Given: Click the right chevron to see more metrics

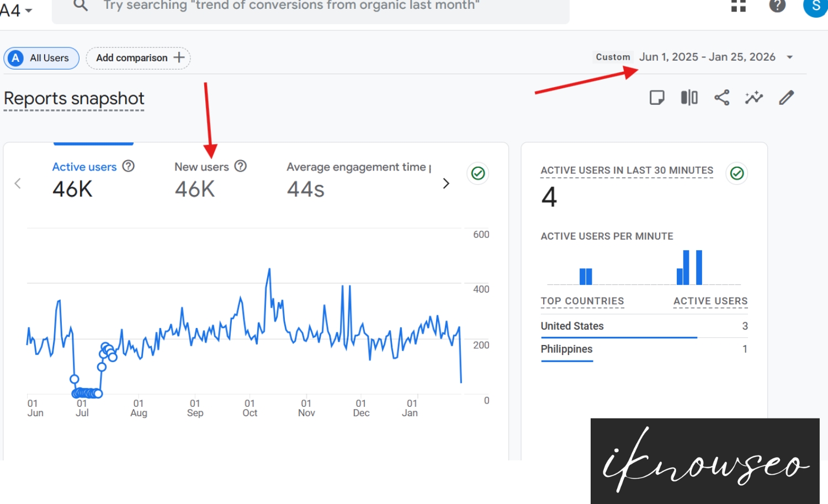Looking at the screenshot, I should coord(446,183).
